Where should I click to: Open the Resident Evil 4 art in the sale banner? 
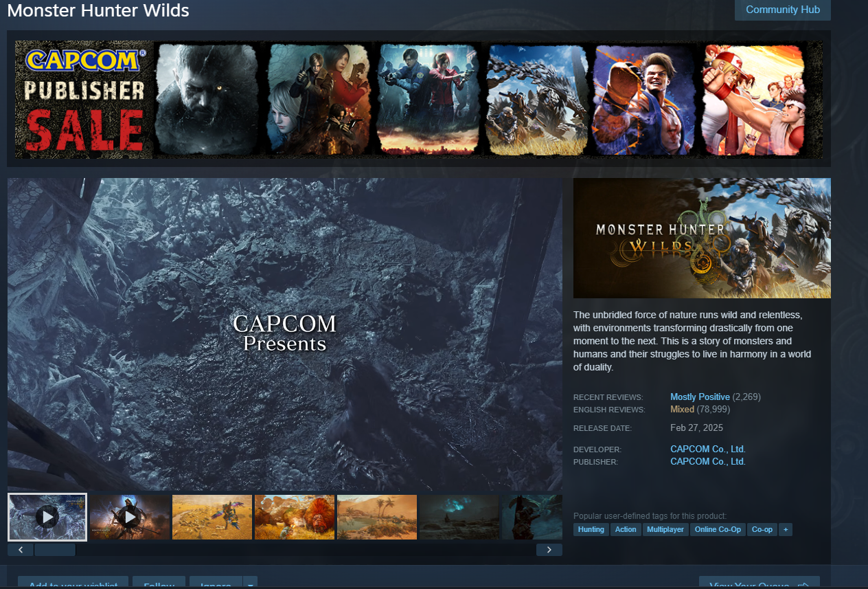pyautogui.click(x=319, y=100)
